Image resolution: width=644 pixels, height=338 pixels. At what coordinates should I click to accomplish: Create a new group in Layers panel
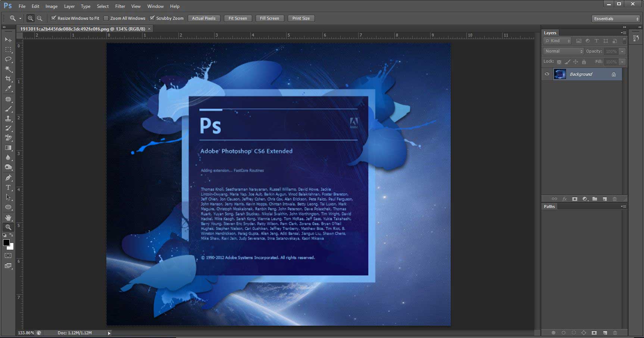(595, 199)
